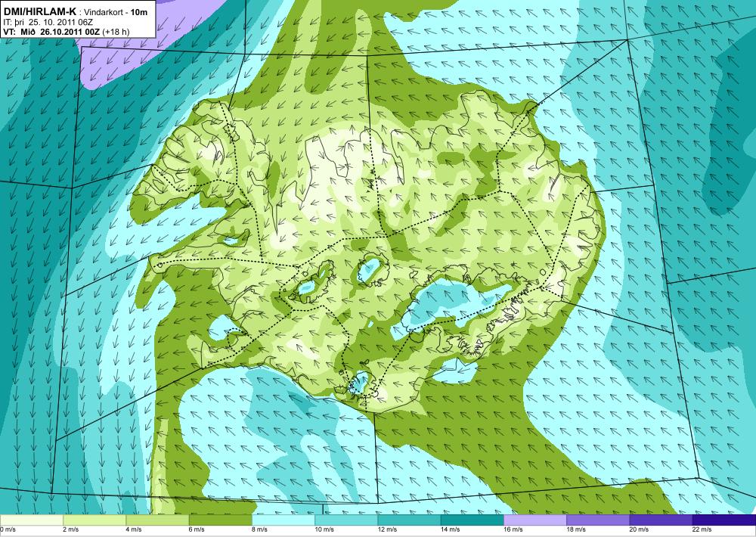Screen dimensions: 756x537
Task: Click the '20 m/s' legend label
Action: click(x=640, y=529)
